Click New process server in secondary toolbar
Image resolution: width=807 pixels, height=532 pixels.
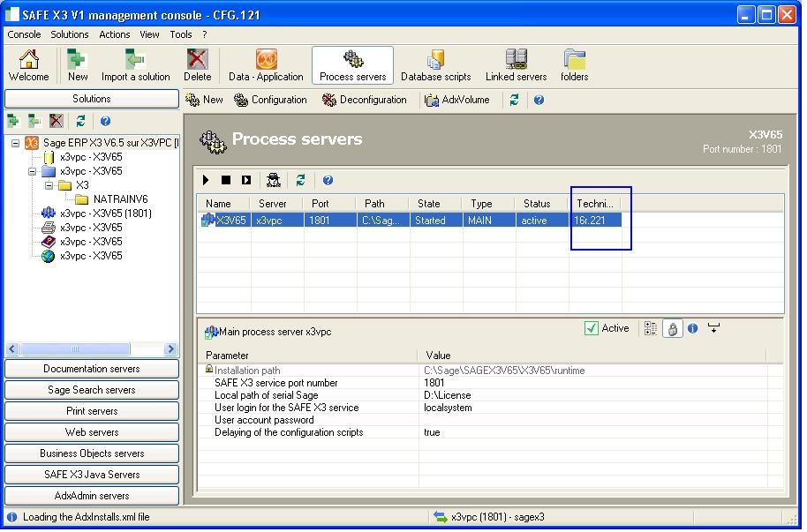(x=204, y=100)
